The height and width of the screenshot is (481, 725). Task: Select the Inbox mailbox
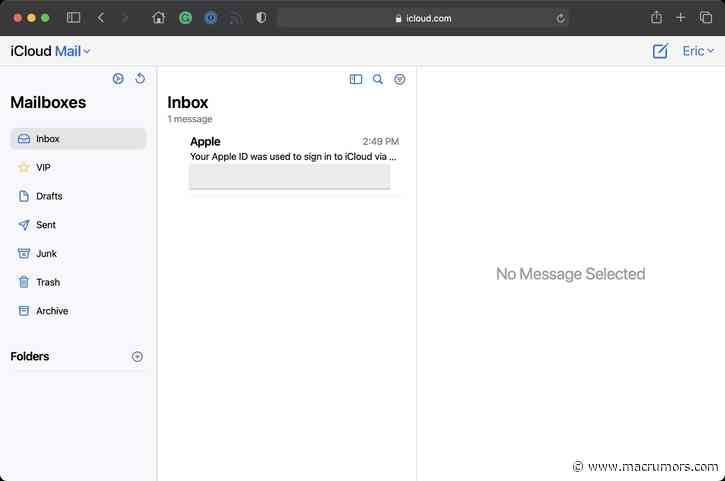click(x=78, y=139)
